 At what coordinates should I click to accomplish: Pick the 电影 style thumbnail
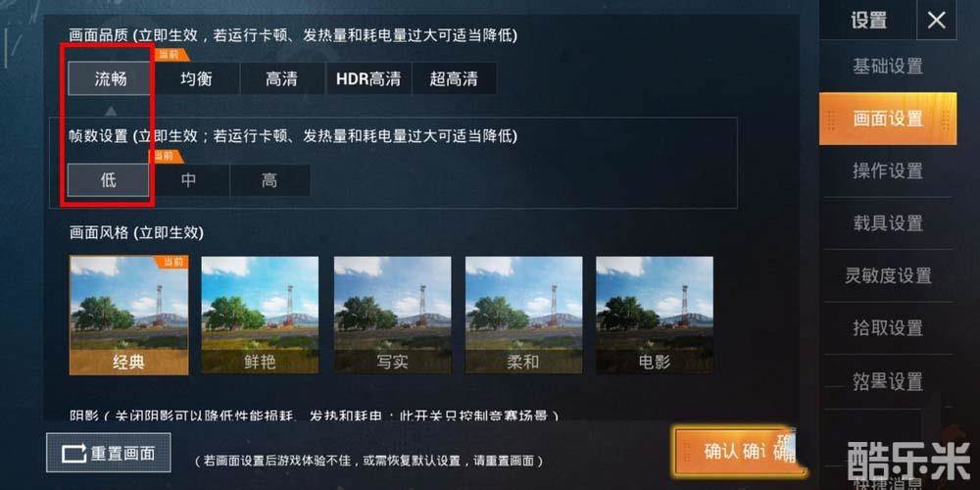click(655, 315)
